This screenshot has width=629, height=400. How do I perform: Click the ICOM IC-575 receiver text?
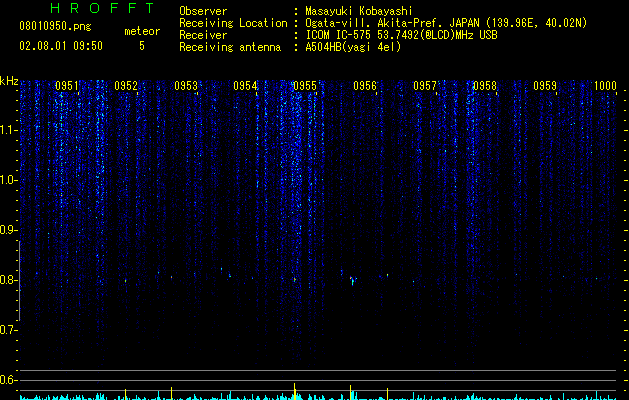pos(401,35)
